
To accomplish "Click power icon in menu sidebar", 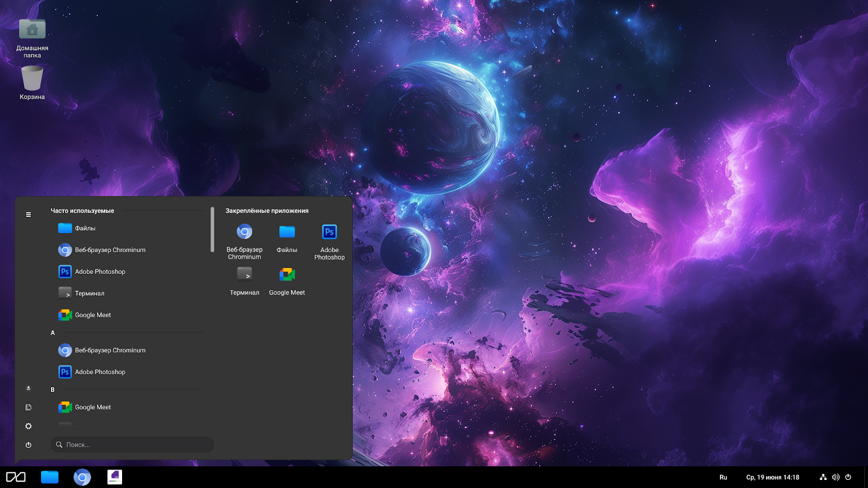I will click(x=28, y=445).
